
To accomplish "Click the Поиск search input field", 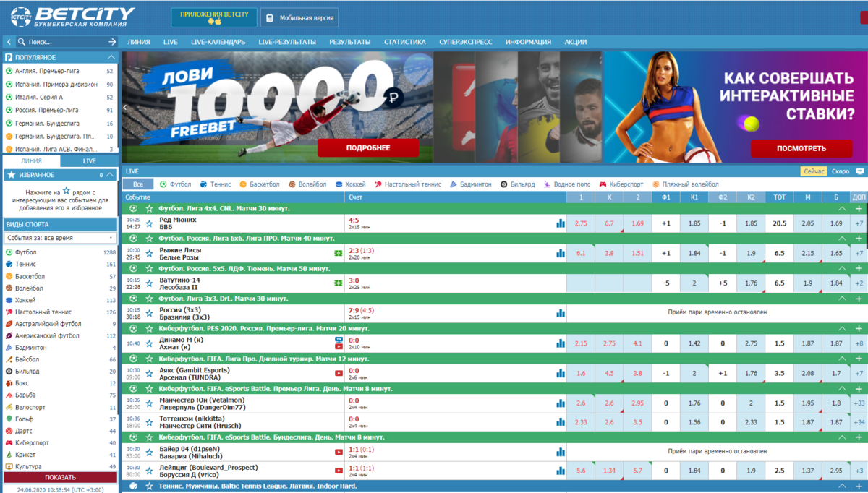I will point(65,43).
